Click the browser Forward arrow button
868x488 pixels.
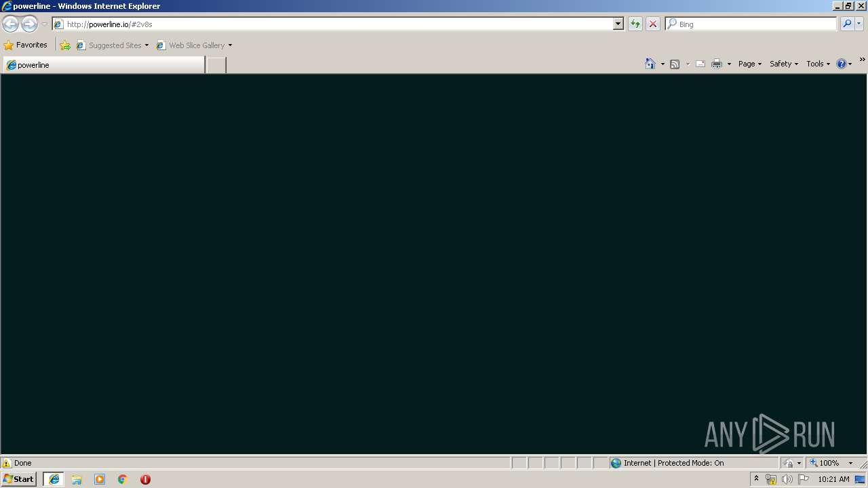click(x=29, y=24)
